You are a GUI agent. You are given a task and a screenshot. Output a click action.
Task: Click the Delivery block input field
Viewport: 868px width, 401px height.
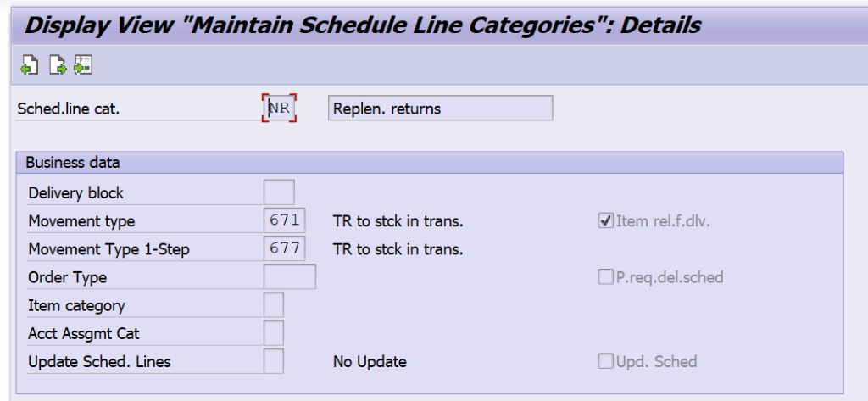[x=280, y=192]
